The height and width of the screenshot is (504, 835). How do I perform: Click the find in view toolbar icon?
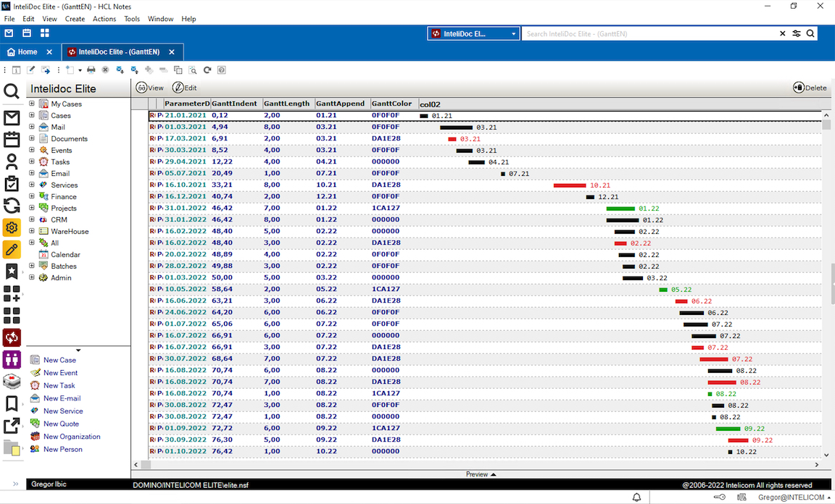click(x=193, y=70)
